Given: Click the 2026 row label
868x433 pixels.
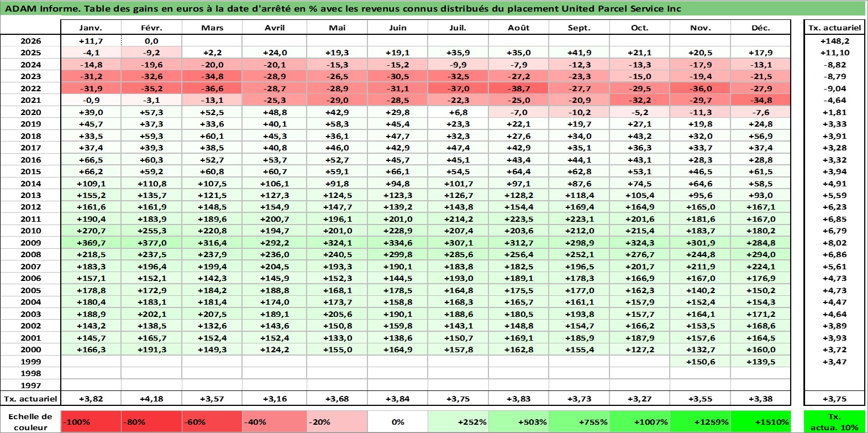Looking at the screenshot, I should click(30, 41).
